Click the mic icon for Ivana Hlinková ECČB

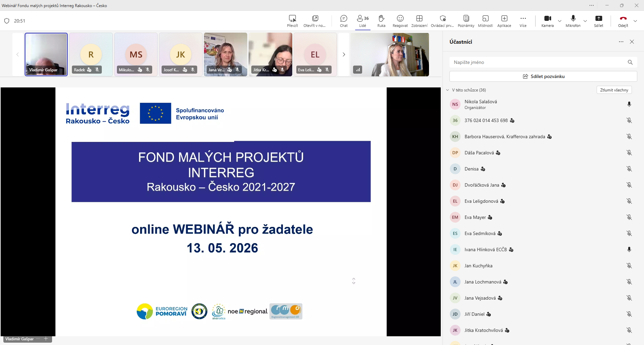[629, 250]
